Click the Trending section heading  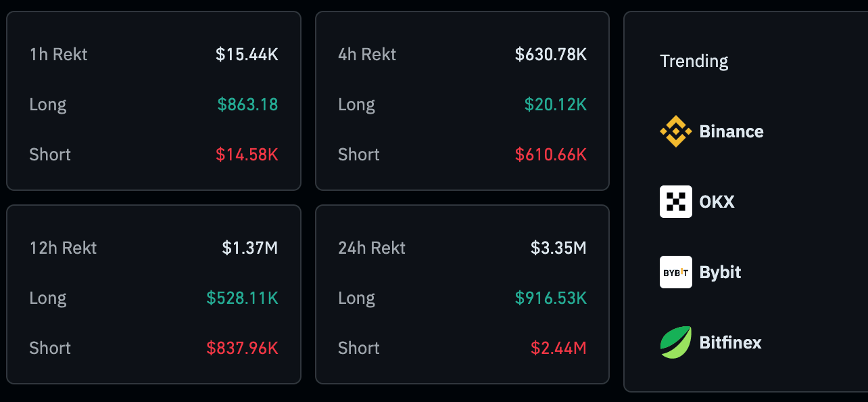[694, 61]
